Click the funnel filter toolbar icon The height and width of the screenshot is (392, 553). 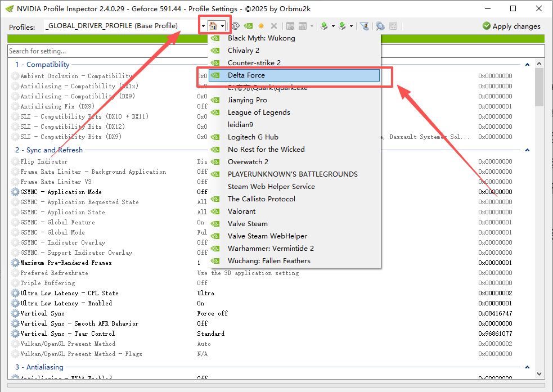tap(364, 26)
